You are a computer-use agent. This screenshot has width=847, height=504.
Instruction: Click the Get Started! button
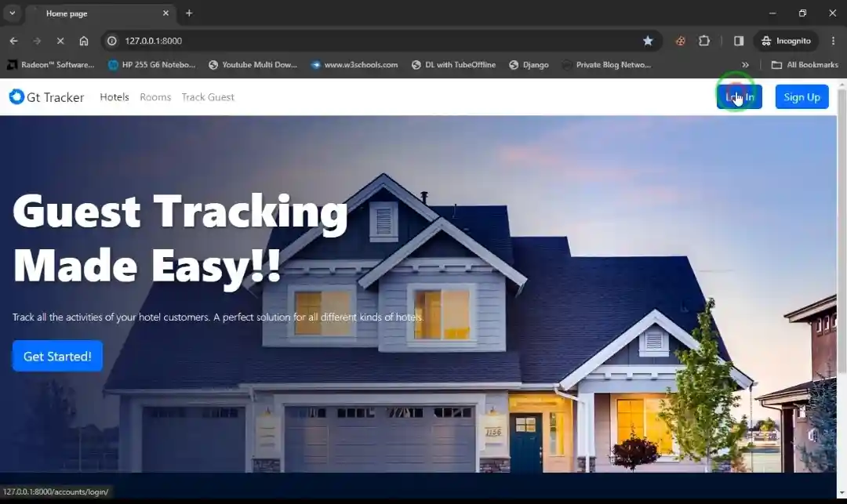(x=56, y=355)
